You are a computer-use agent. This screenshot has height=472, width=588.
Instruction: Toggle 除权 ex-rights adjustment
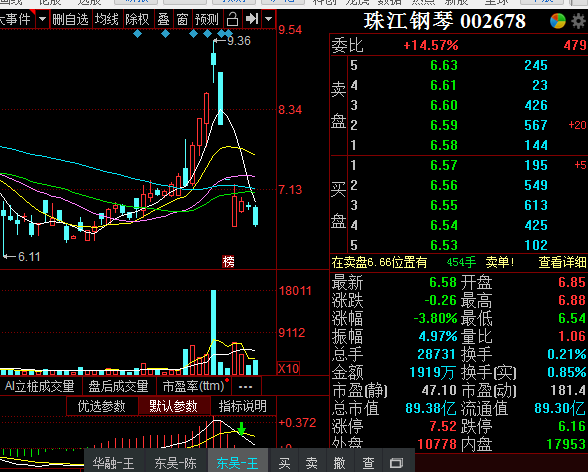(x=137, y=19)
